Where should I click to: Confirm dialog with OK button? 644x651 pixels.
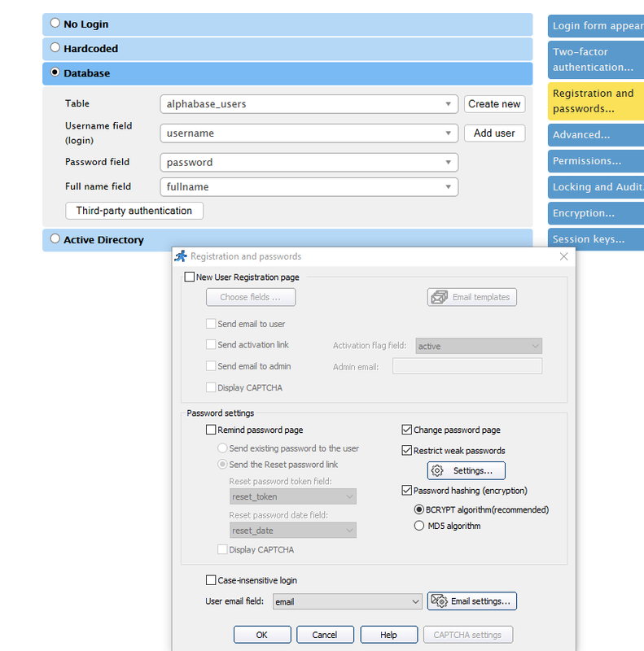click(x=262, y=635)
